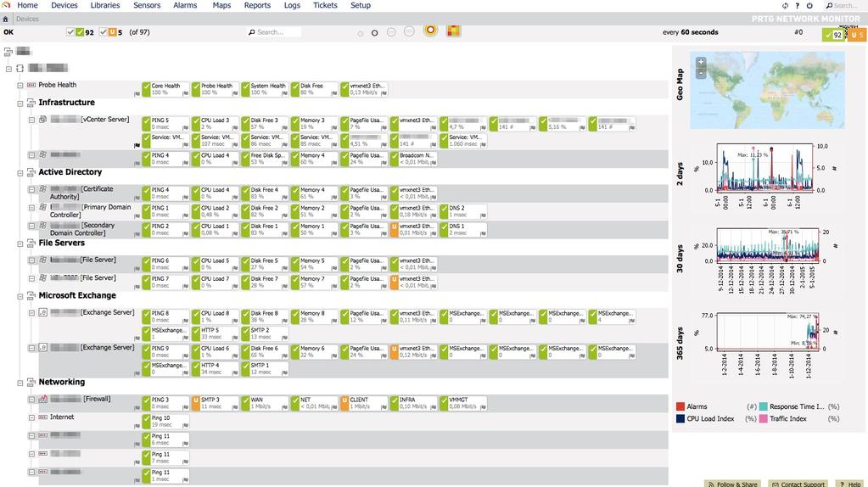Toggle the dark blue CPU Load Index swatch
The width and height of the screenshot is (868, 487).
(680, 419)
